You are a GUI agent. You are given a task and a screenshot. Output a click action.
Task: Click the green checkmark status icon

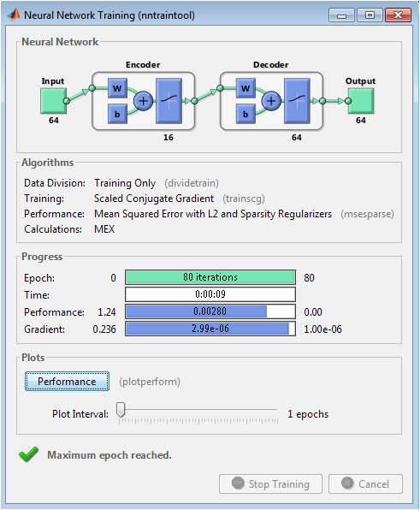pos(28,454)
